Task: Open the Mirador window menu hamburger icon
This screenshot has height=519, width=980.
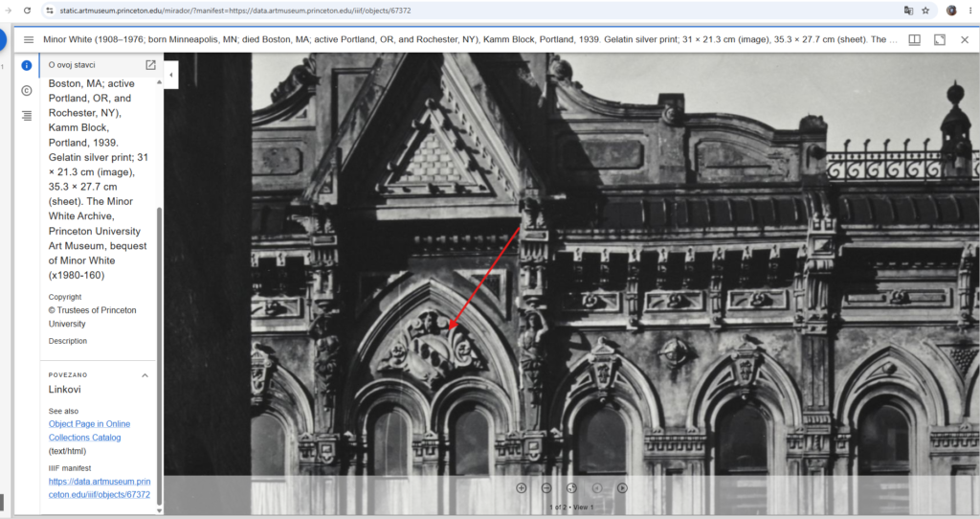Action: (29, 39)
